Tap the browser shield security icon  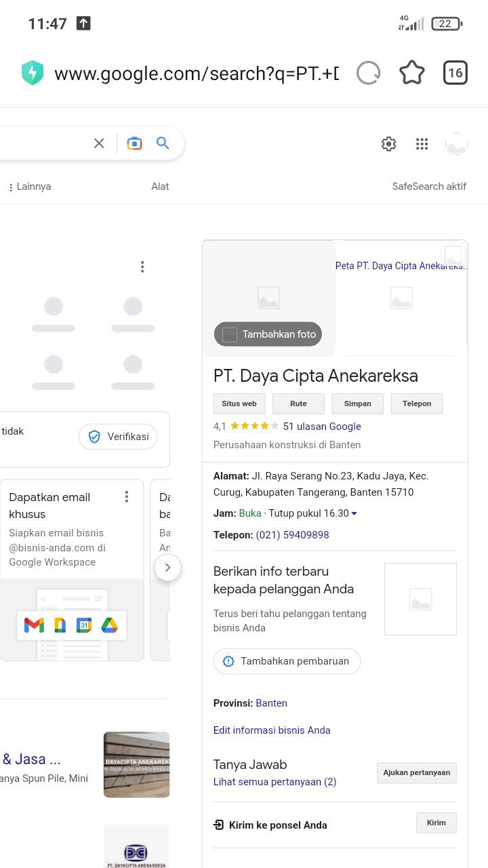33,73
